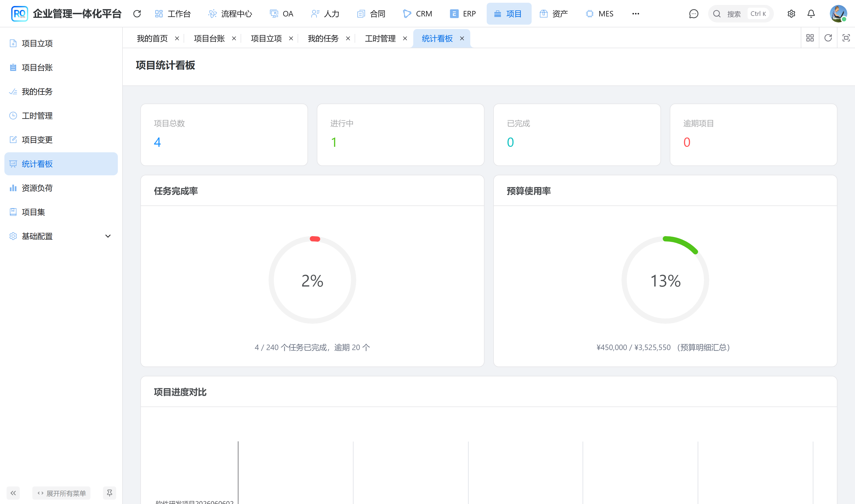Open the tab grid layout icon
Image resolution: width=855 pixels, height=504 pixels.
[x=810, y=38]
